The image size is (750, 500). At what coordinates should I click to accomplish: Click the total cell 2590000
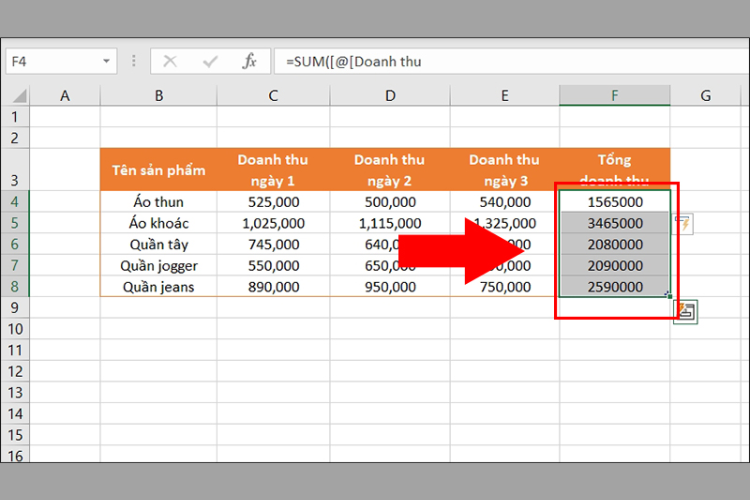(x=615, y=286)
